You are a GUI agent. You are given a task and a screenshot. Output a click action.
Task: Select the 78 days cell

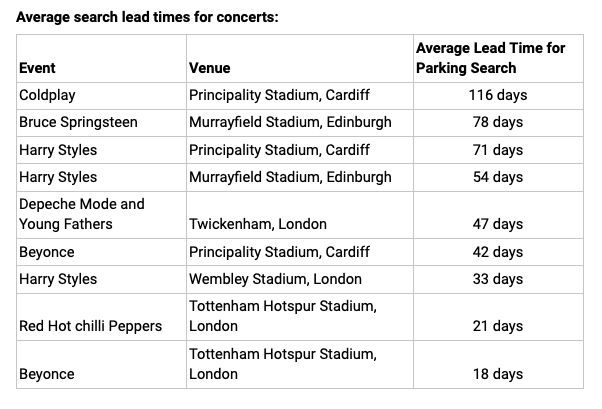(497, 122)
